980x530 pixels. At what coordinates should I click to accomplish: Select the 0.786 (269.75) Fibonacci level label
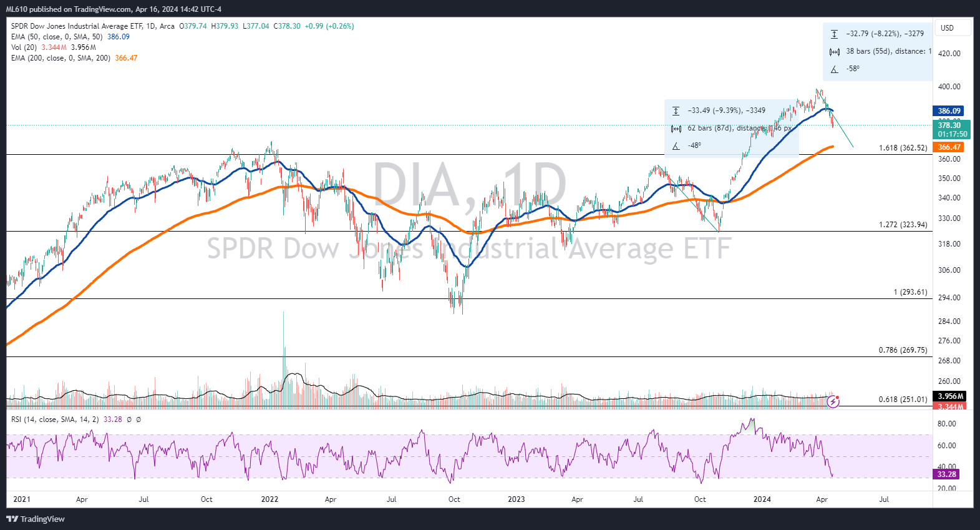point(903,350)
